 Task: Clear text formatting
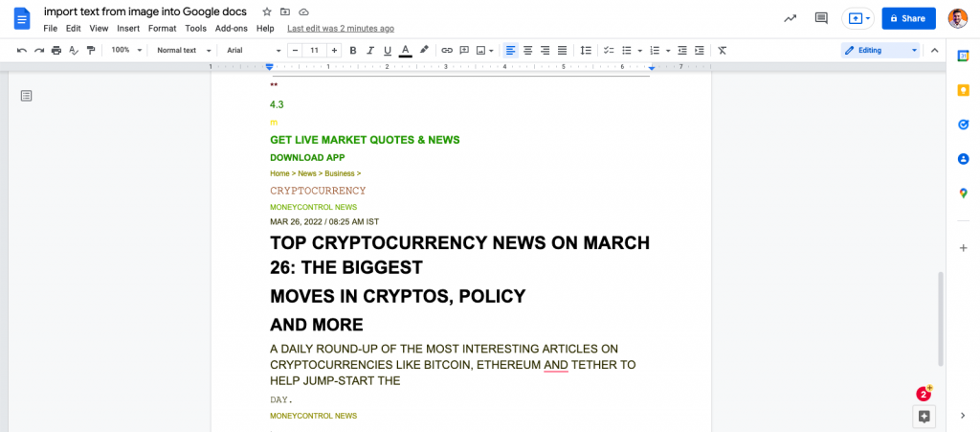point(723,50)
